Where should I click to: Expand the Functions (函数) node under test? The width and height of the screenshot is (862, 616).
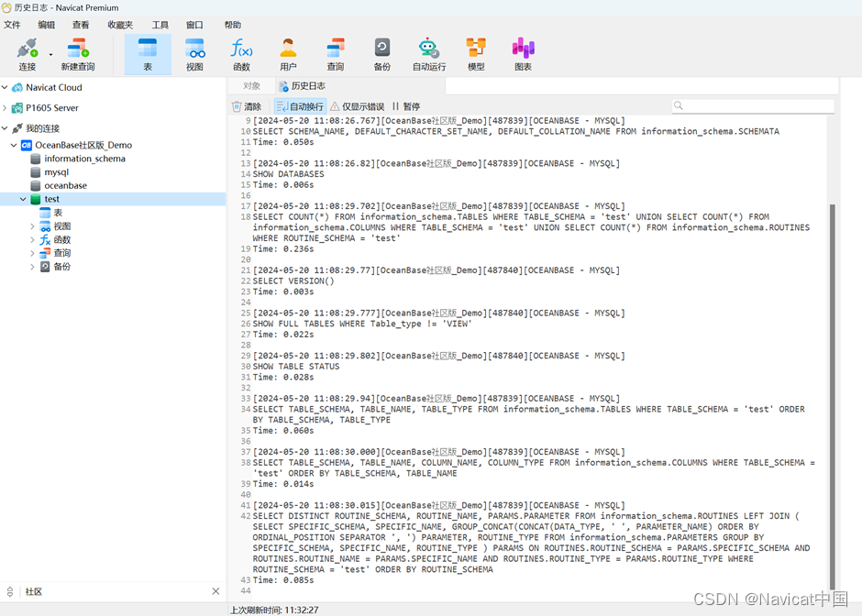pos(32,239)
